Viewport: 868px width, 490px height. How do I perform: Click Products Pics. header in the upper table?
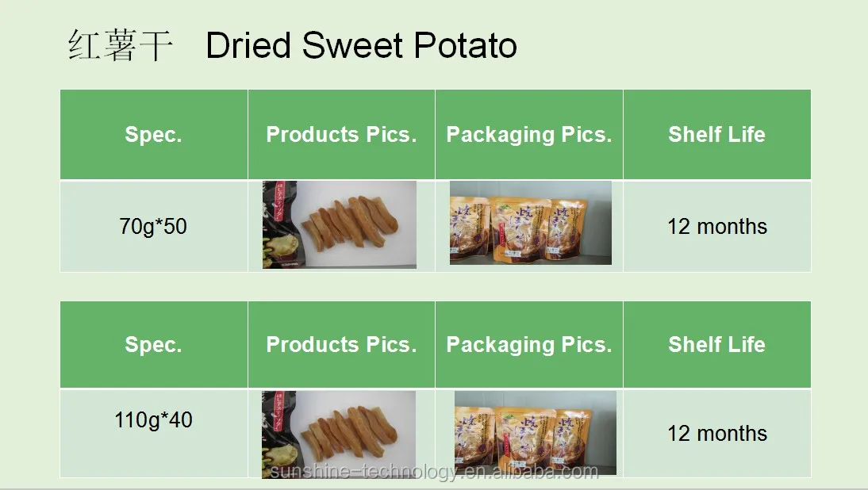tap(341, 134)
